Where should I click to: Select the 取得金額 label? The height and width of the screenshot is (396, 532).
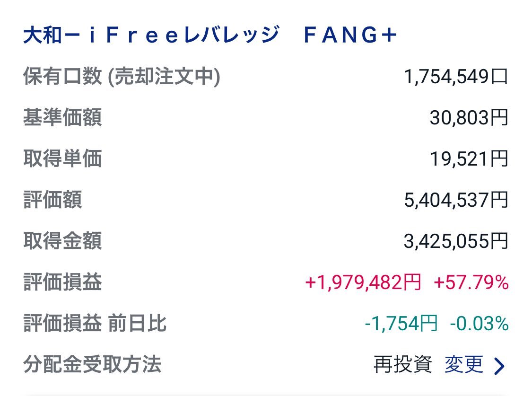tap(62, 241)
